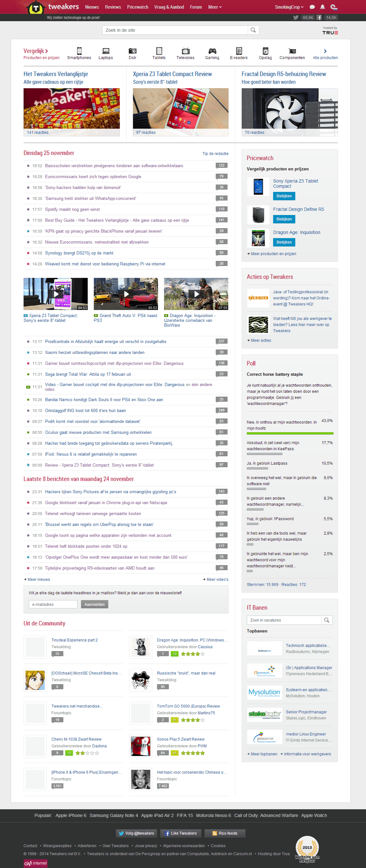
Task: Expand the Meer dropdown in navigation
Action: [215, 7]
